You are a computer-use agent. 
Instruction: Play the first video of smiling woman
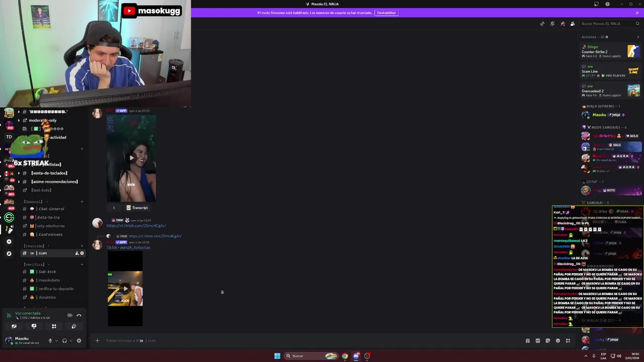131,158
